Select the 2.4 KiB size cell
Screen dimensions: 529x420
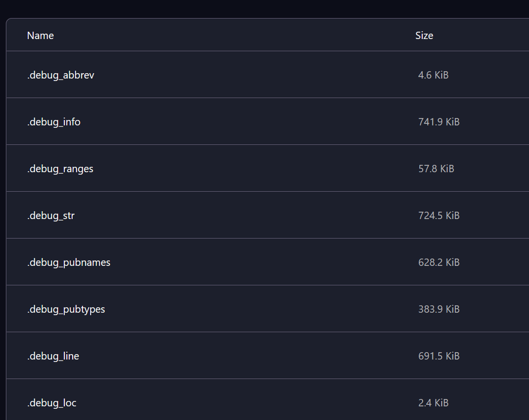point(433,403)
